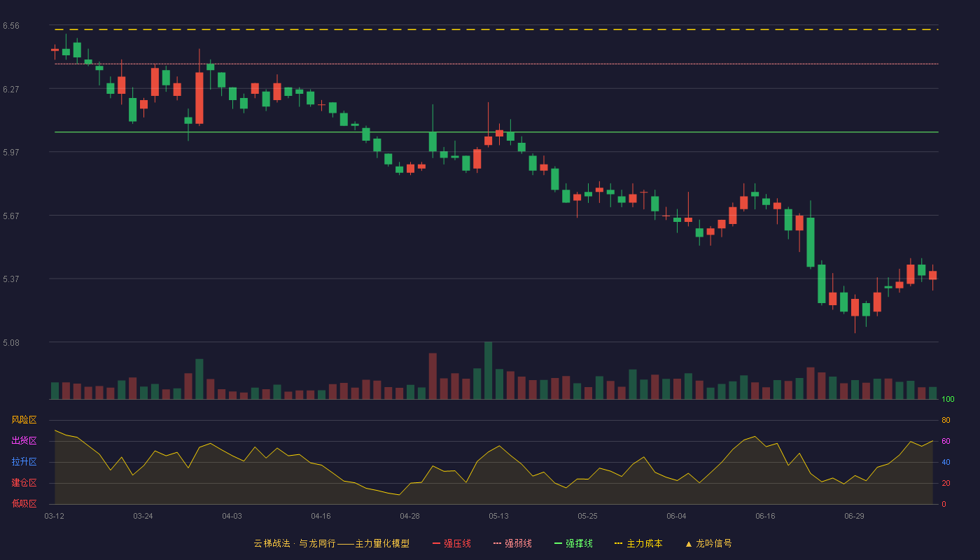Click the blue 拉升区 zone label

click(24, 462)
